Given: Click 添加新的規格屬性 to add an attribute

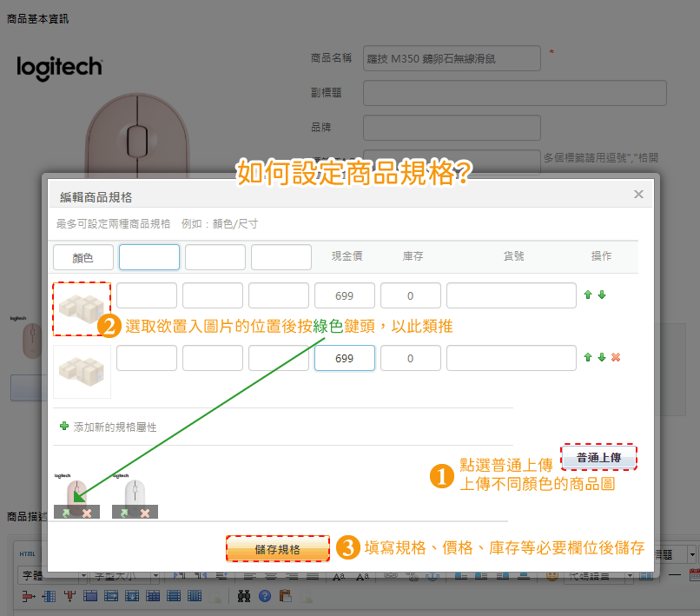Looking at the screenshot, I should click(x=115, y=427).
